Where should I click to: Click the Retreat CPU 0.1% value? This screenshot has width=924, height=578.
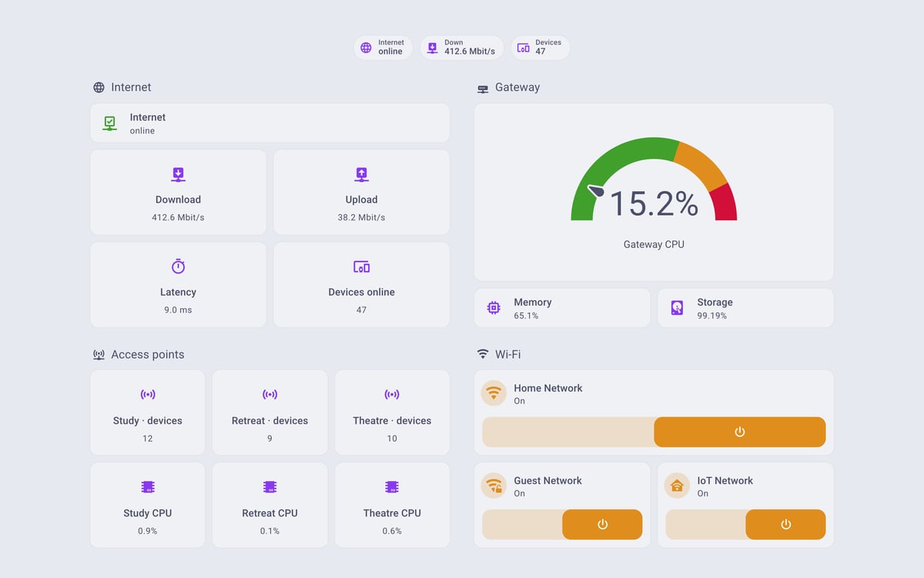coord(269,531)
